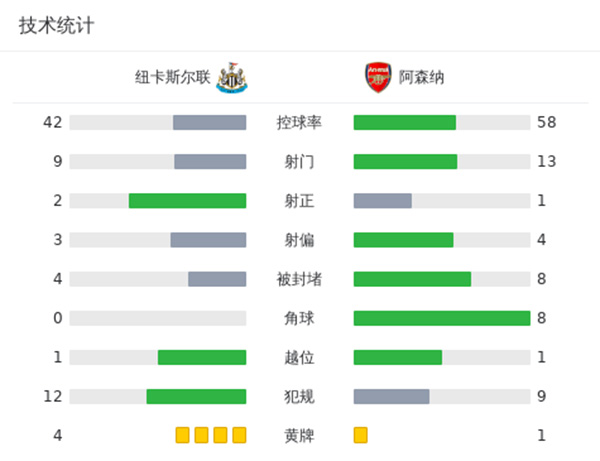Click Newcastle's green shots-on-target bar
600x461 pixels.
point(187,200)
